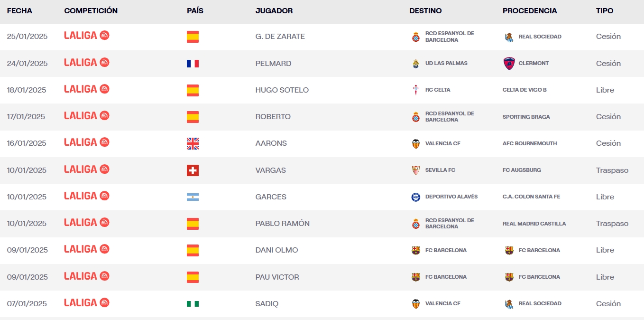This screenshot has width=644, height=320.
Task: Open player Dani Olmo
Action: [x=276, y=250]
